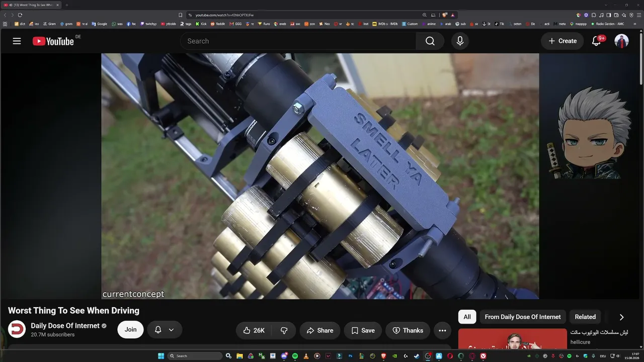
Task: Open the Daily Dose Of Internet channel avatar
Action: tap(17, 329)
